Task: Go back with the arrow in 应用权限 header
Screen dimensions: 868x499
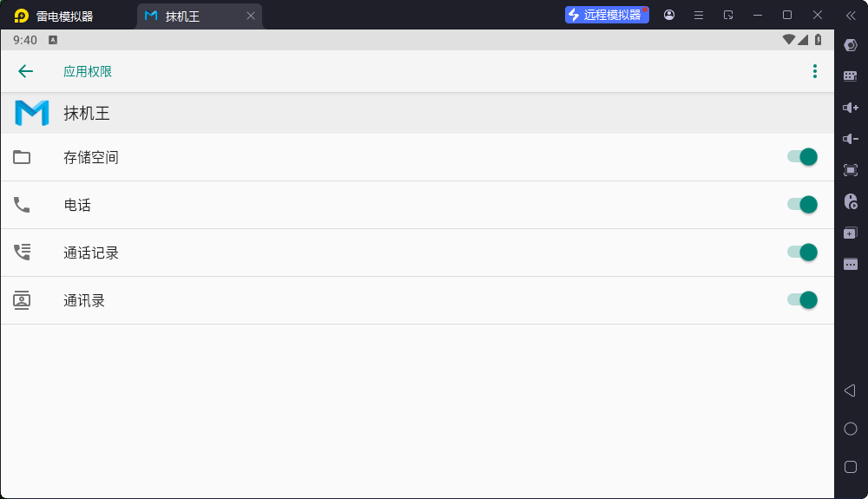Action: 25,71
